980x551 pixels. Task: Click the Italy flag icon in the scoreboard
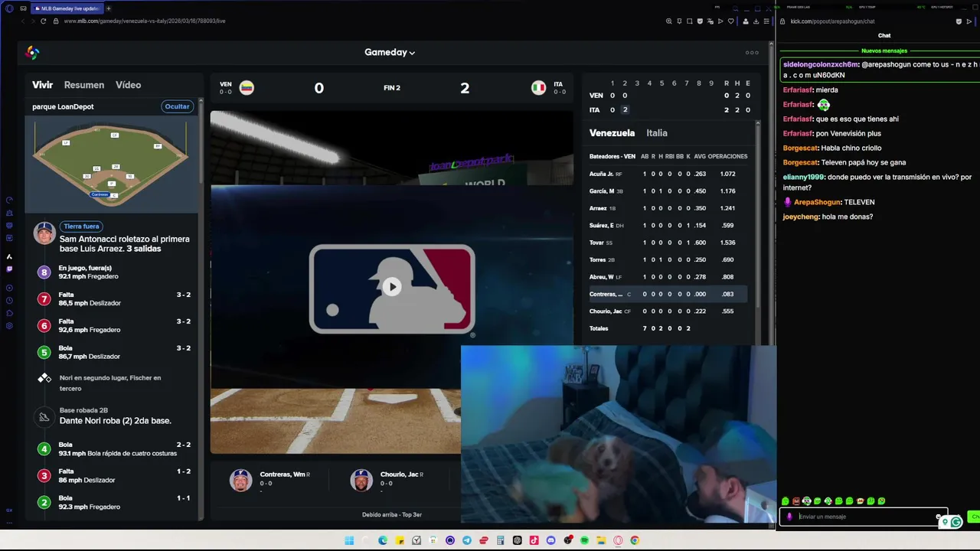tap(539, 88)
